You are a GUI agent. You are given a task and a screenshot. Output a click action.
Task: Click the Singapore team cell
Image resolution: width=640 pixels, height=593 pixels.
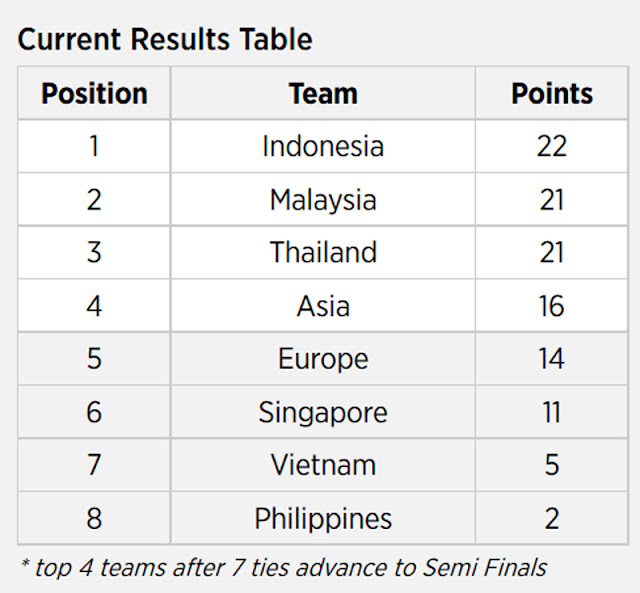click(323, 412)
